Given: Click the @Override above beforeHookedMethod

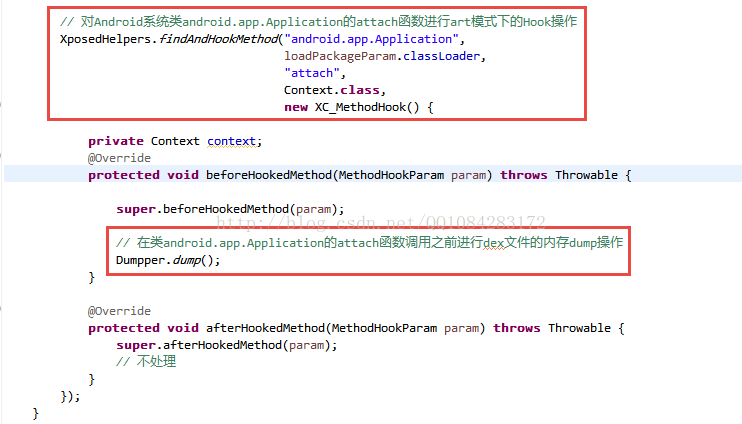Looking at the screenshot, I should pyautogui.click(x=119, y=158).
